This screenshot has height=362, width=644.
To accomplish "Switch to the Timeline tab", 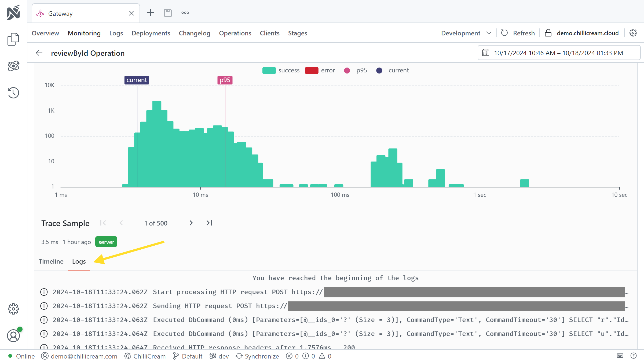I will pos(51,261).
